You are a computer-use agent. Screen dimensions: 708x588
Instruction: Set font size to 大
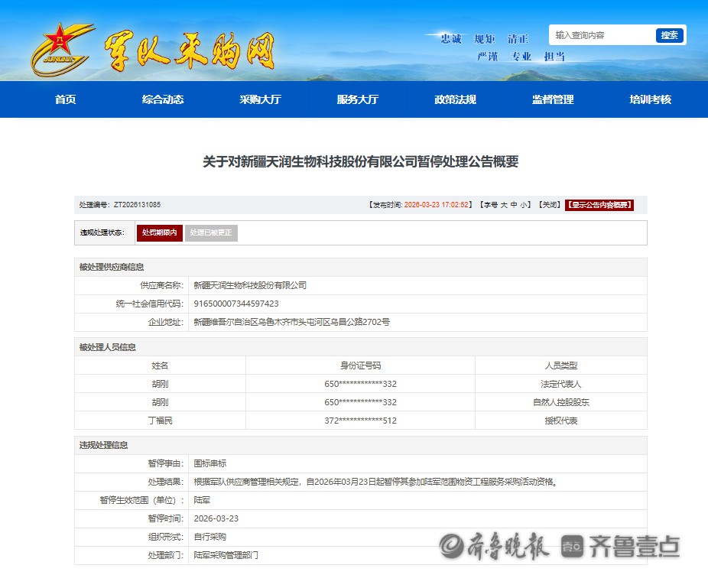(504, 205)
